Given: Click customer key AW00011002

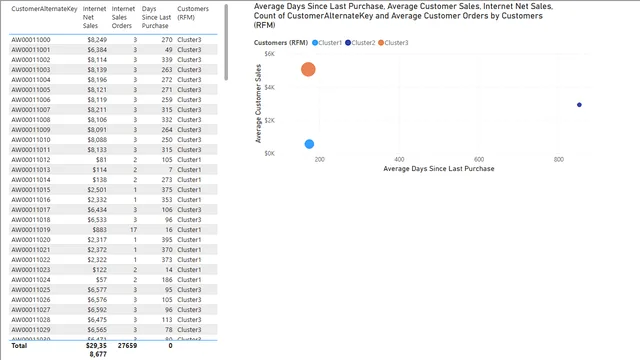Looking at the screenshot, I should click(31, 60).
